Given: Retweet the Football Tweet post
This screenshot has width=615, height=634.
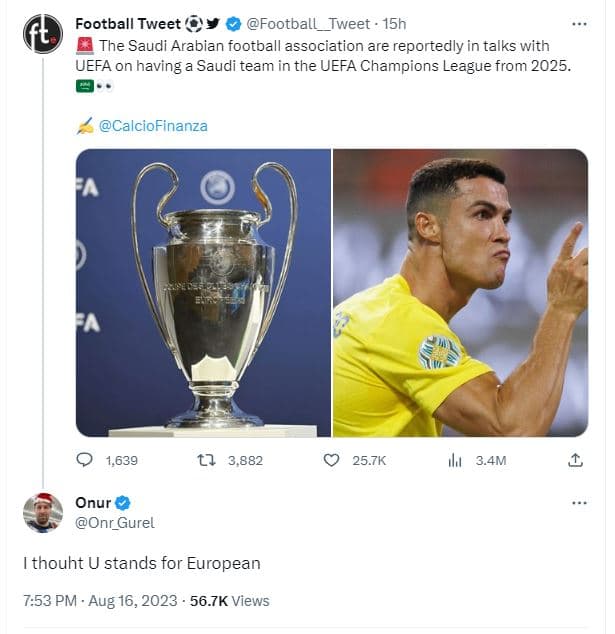Looking at the screenshot, I should coord(207,460).
